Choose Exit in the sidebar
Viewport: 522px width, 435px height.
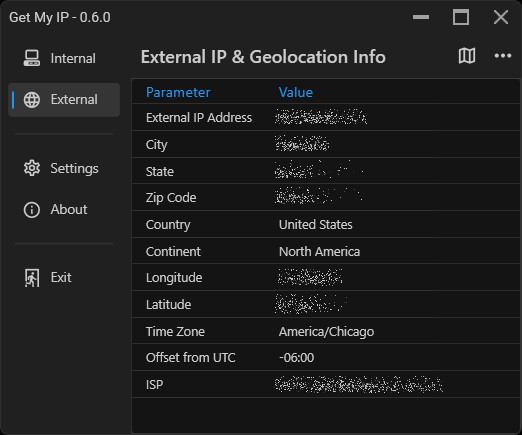64,278
